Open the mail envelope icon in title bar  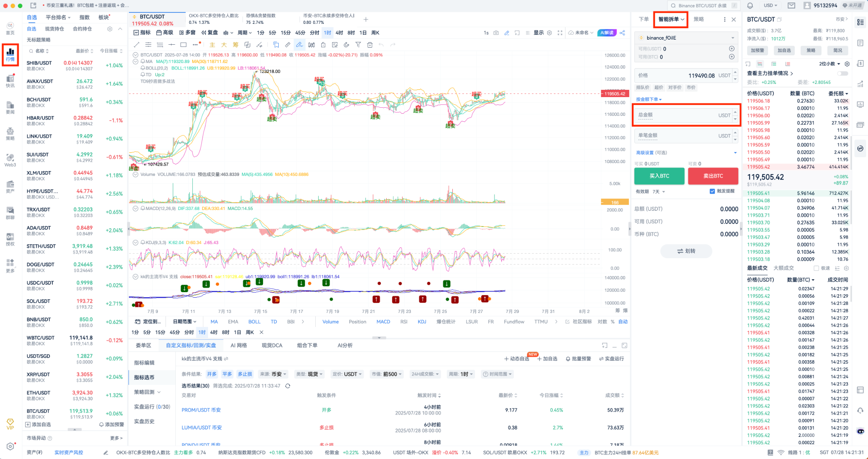pyautogui.click(x=791, y=6)
